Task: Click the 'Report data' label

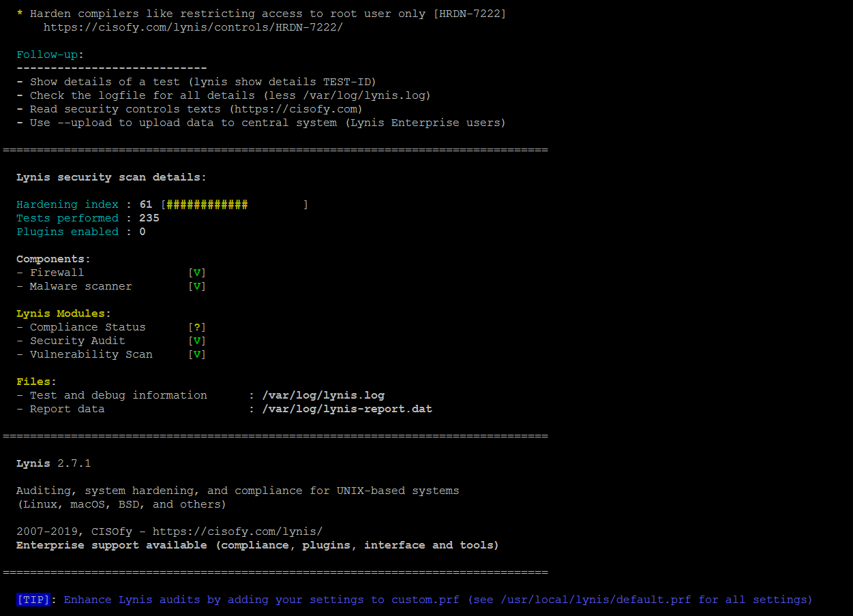Action: 67,409
